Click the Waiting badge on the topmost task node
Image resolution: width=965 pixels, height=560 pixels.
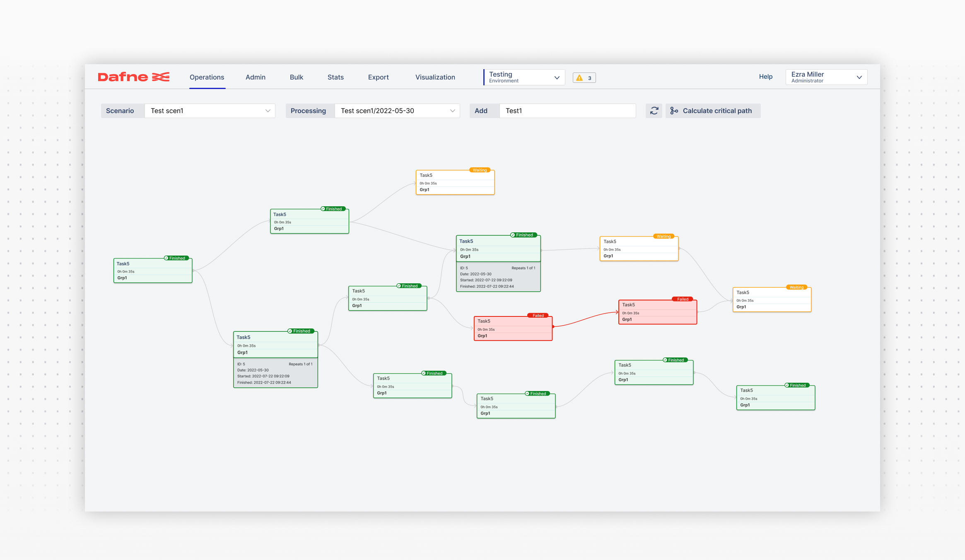480,170
